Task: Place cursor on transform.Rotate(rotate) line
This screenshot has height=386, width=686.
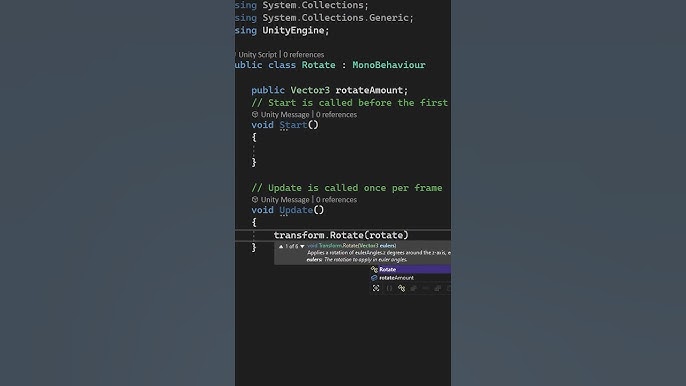Action: coord(341,235)
